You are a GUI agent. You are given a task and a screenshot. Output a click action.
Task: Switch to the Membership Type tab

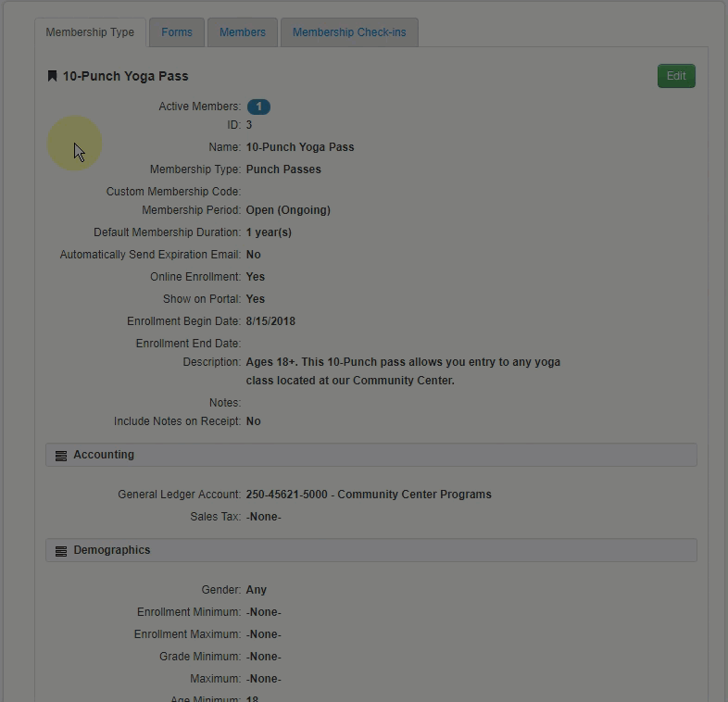tap(90, 32)
